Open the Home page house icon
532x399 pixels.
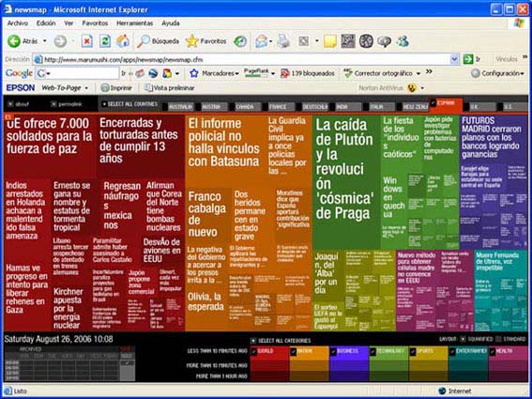123,41
